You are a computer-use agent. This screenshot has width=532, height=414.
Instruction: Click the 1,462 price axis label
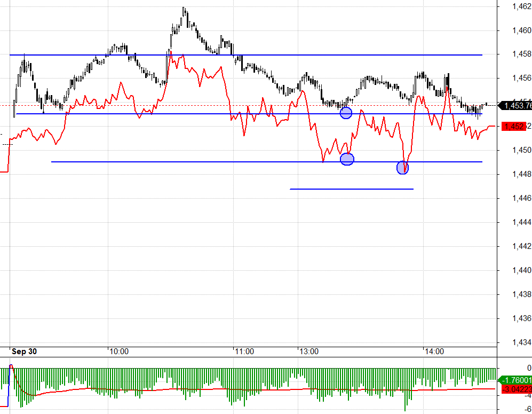(x=522, y=6)
